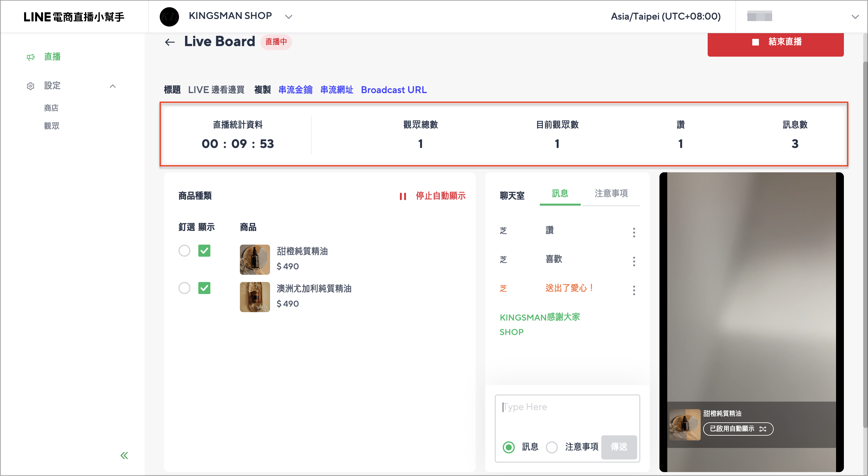
Task: Copy the 串流金鑰 link
Action: coord(295,90)
